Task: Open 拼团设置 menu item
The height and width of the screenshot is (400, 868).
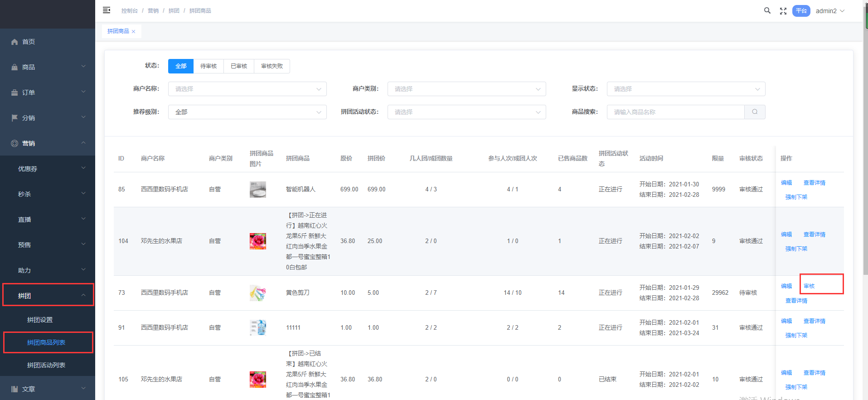Action: pyautogui.click(x=40, y=320)
